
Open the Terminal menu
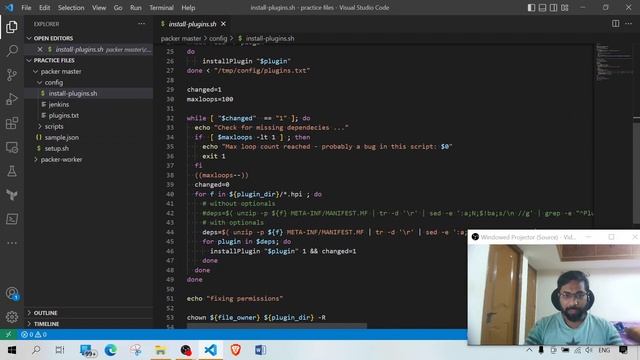coord(161,7)
